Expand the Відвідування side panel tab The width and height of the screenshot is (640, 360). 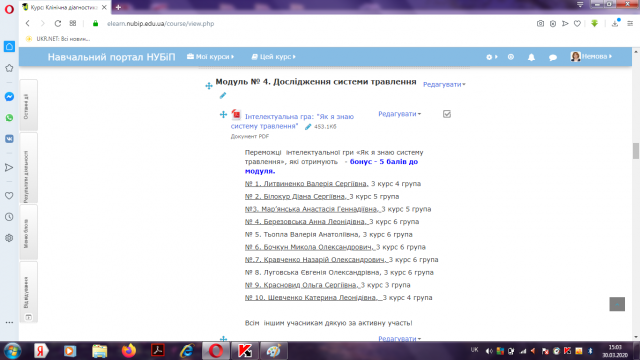(28, 292)
